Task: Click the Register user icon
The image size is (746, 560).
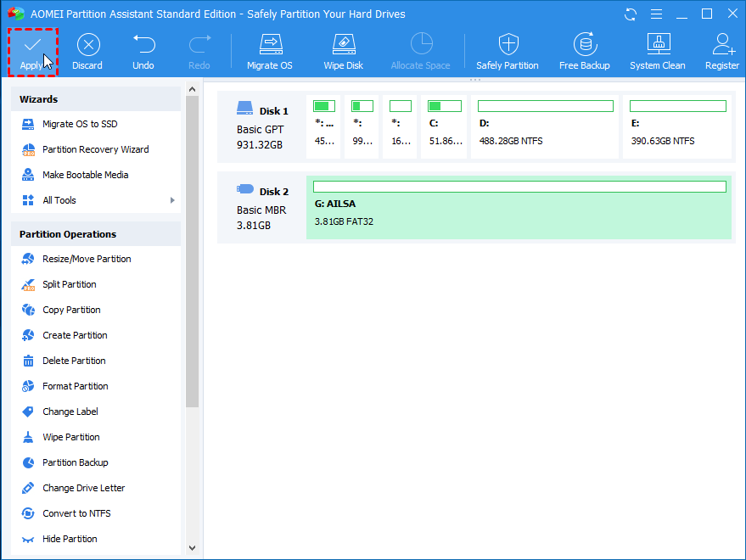Action: pos(721,51)
